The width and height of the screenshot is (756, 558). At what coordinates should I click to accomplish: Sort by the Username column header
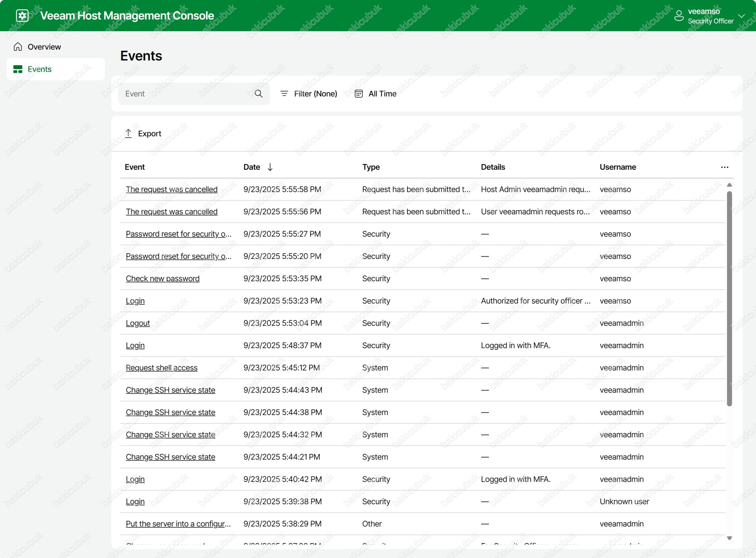[x=617, y=167]
